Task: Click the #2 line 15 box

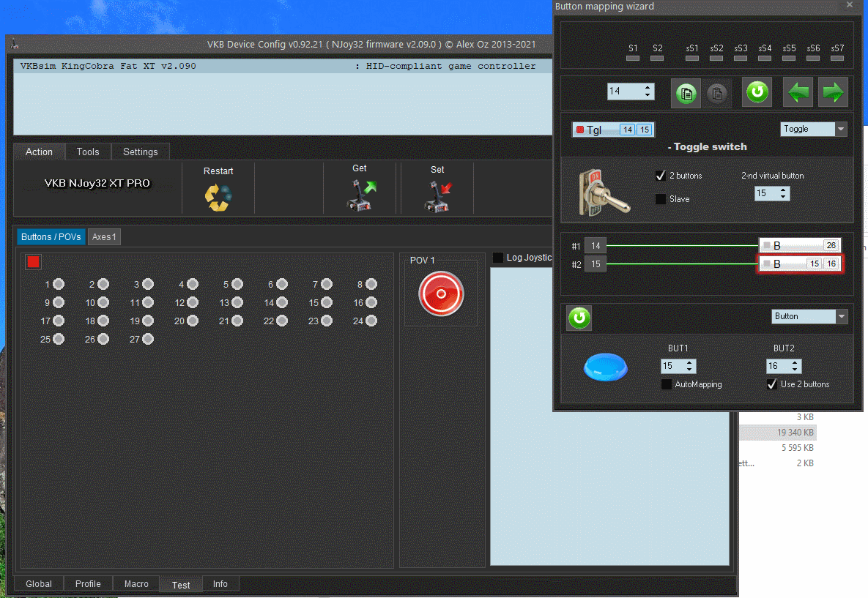Action: click(596, 264)
